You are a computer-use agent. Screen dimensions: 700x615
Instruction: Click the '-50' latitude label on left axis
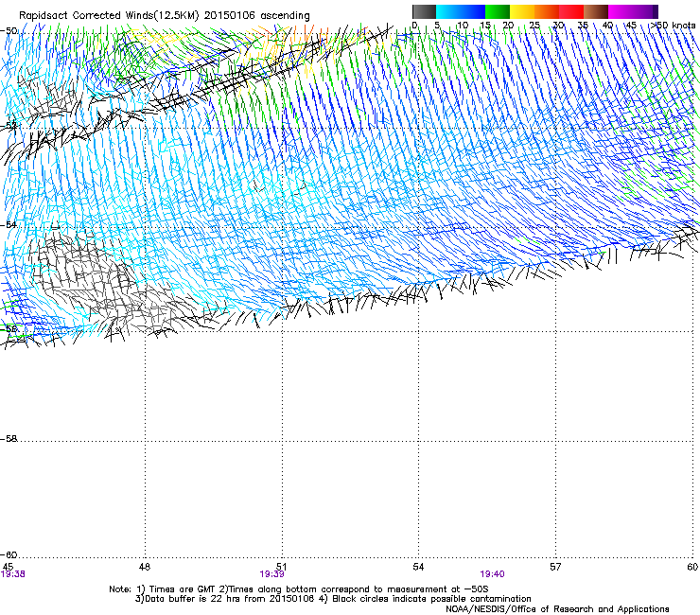[x=9, y=31]
